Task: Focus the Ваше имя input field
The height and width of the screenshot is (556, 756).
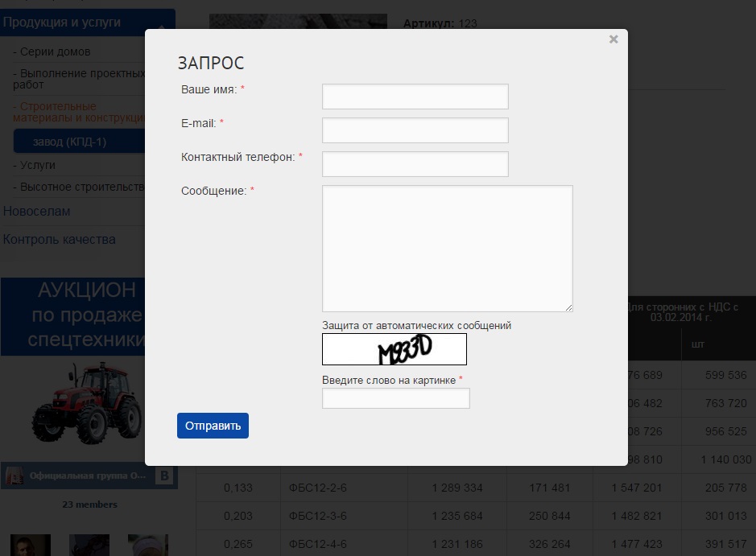Action: tap(415, 97)
